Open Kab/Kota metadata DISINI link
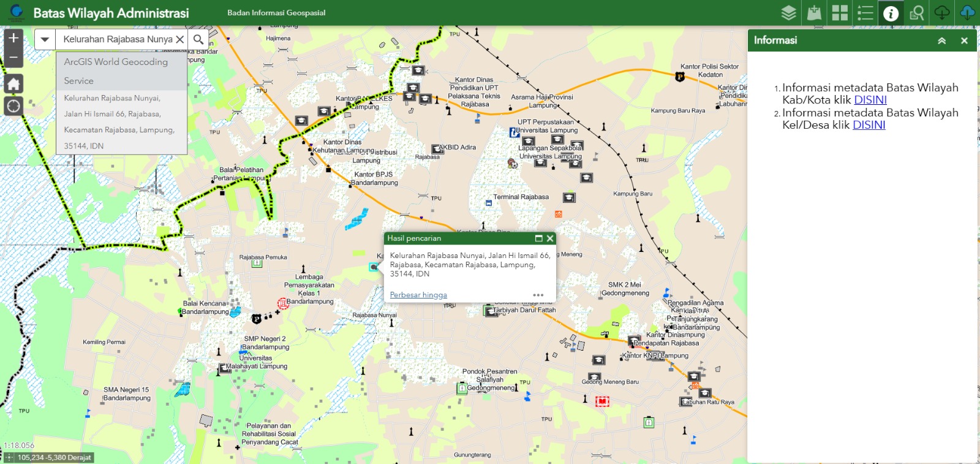The image size is (980, 464). coord(870,100)
